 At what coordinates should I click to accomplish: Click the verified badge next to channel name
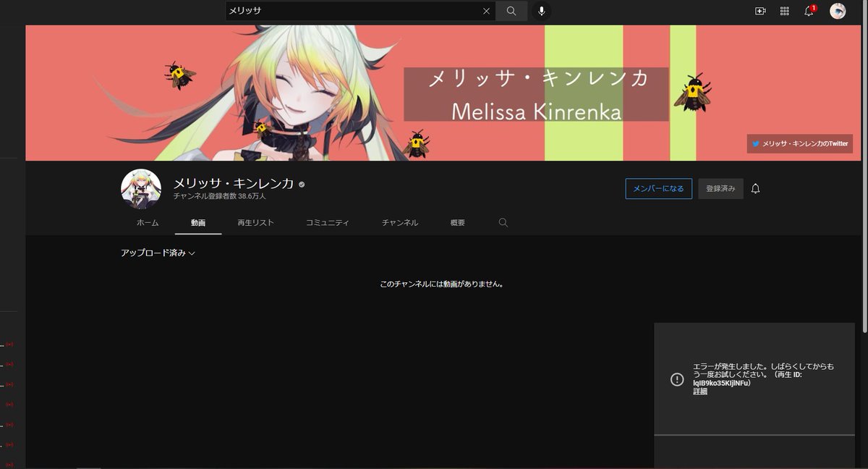(x=302, y=185)
